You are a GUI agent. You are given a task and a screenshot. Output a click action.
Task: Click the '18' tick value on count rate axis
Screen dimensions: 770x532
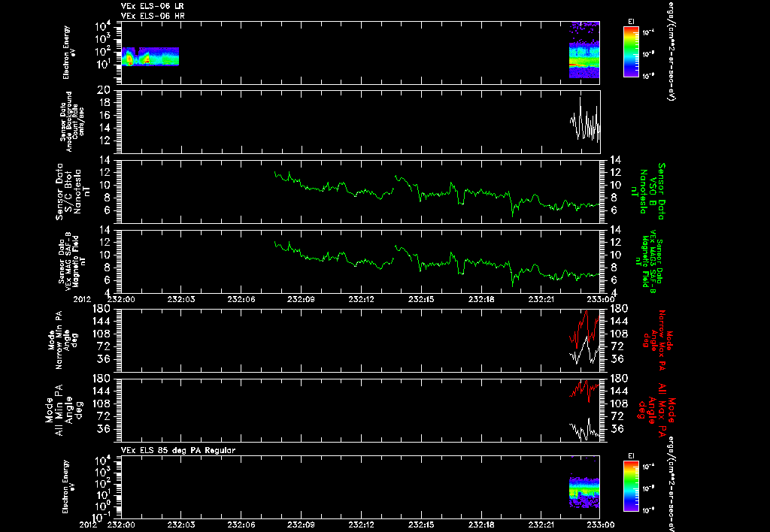(x=104, y=103)
